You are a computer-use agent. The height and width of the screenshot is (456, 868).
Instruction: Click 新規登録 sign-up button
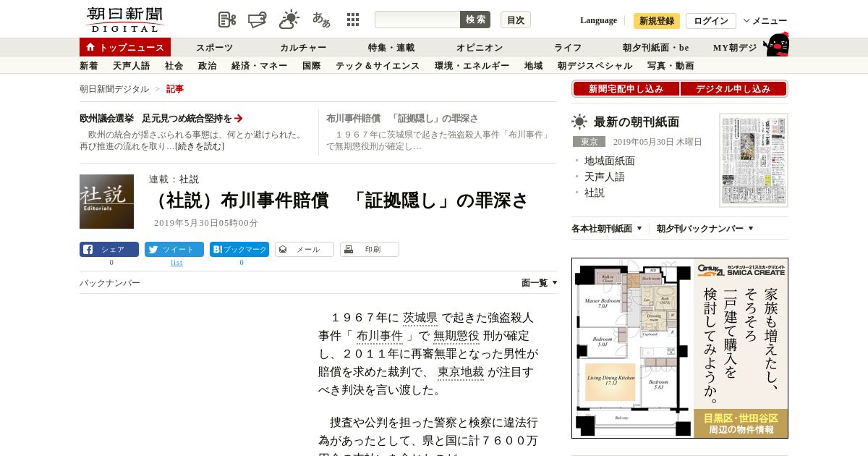point(657,21)
